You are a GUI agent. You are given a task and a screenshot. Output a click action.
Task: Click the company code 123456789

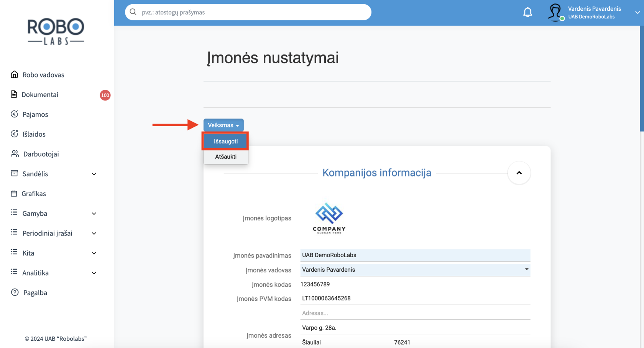315,284
